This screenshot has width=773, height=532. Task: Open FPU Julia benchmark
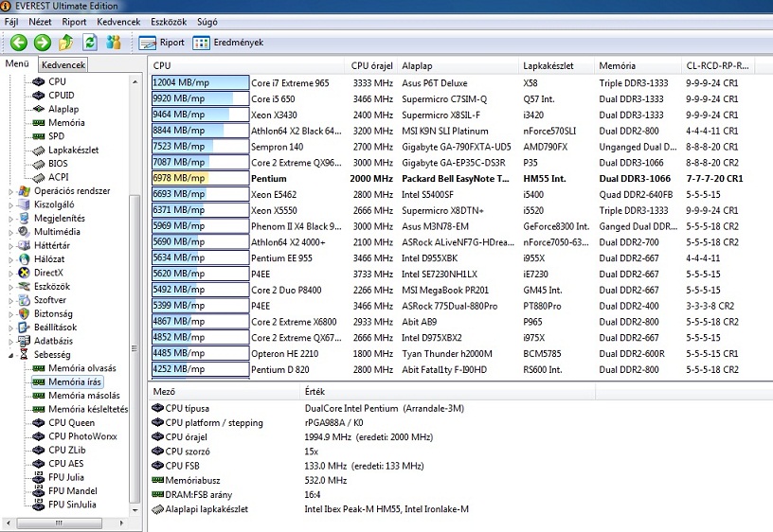(x=58, y=477)
